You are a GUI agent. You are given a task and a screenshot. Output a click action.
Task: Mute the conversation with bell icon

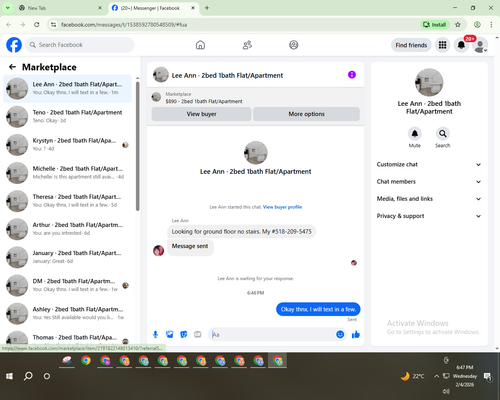[x=415, y=134]
